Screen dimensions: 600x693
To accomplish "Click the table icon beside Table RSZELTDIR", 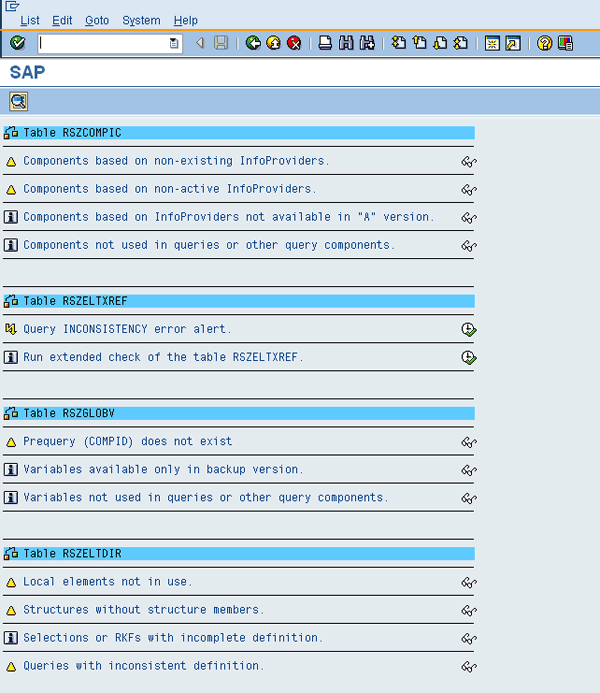I will click(x=11, y=553).
